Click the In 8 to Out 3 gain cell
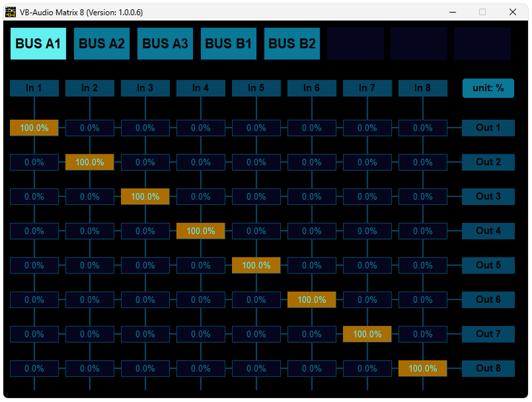 pos(423,196)
